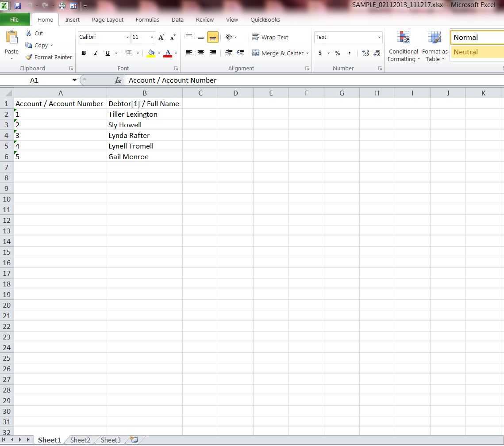The width and height of the screenshot is (504, 446).
Task: Open the number format dropdown showing Text
Action: coord(379,37)
